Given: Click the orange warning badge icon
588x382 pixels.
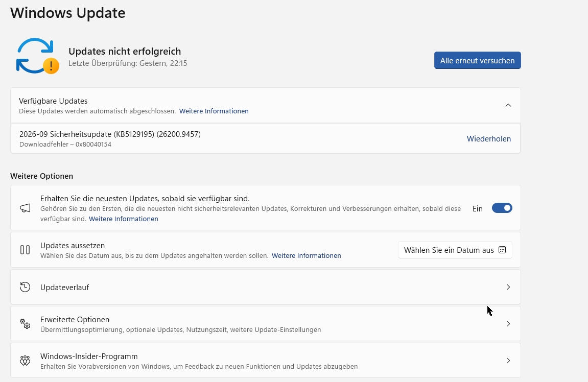Looking at the screenshot, I should pyautogui.click(x=51, y=66).
